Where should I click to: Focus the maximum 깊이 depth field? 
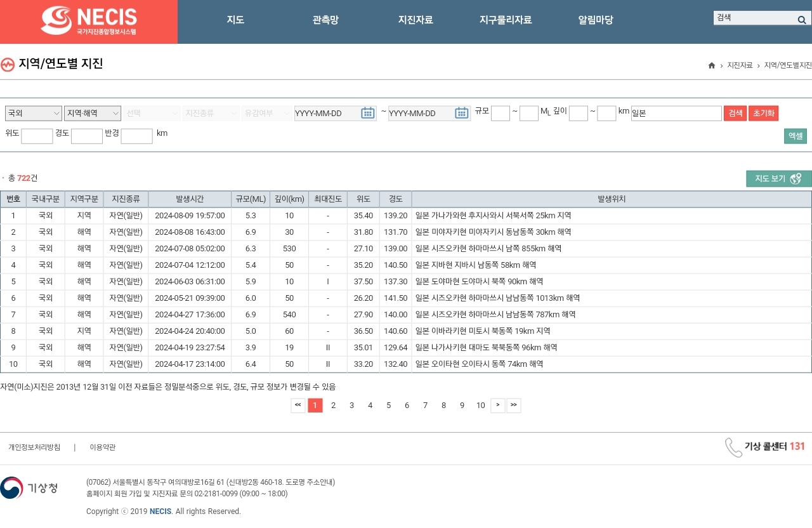(x=606, y=113)
